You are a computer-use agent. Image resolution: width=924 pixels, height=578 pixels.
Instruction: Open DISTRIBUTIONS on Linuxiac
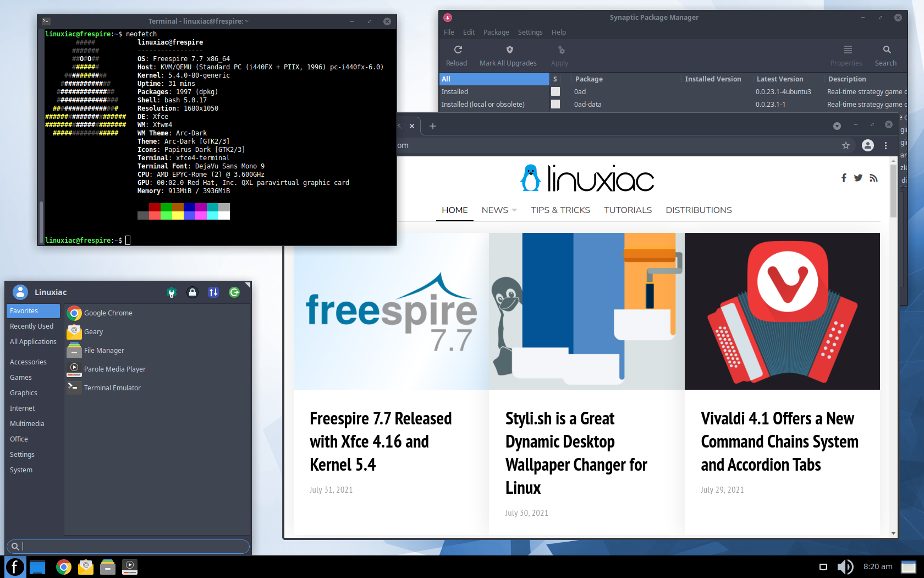[x=698, y=210]
